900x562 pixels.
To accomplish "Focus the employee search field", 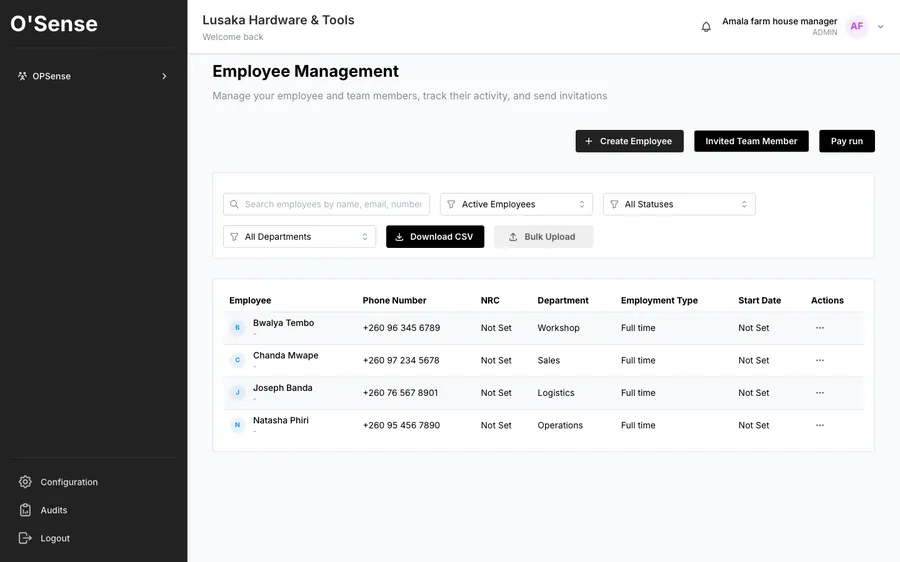I will [x=326, y=204].
